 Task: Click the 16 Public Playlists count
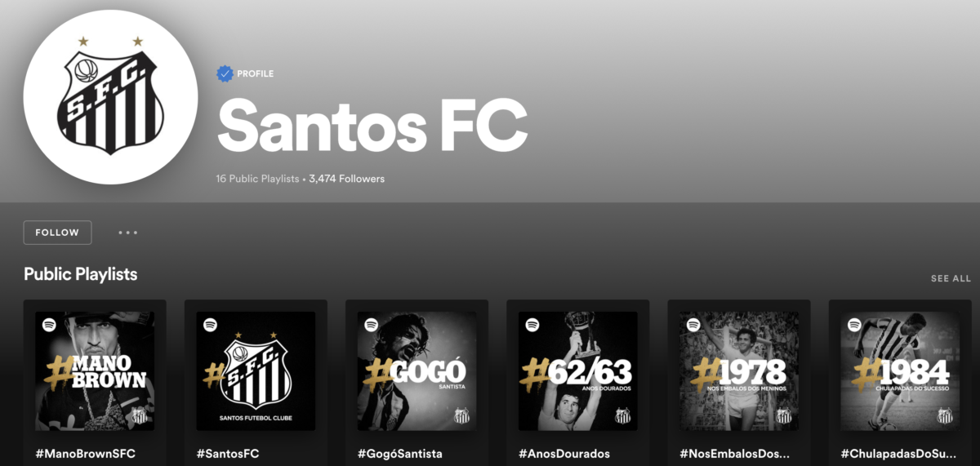tap(257, 179)
